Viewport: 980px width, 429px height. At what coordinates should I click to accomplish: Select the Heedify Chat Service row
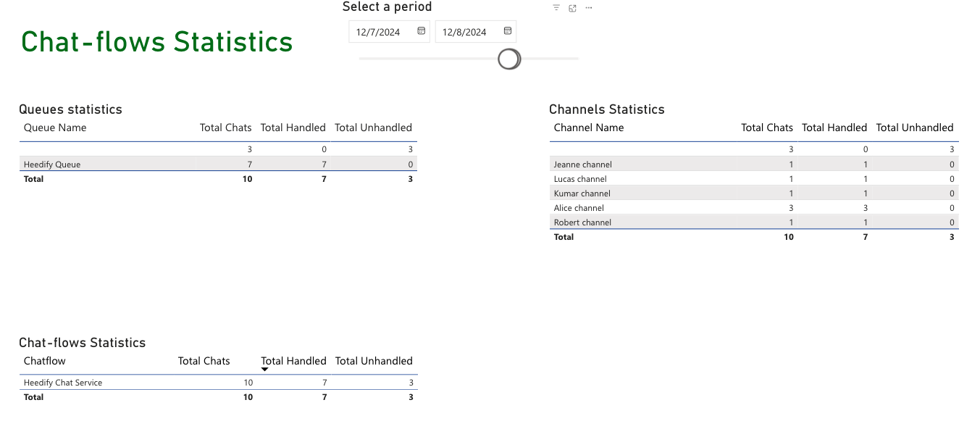pyautogui.click(x=63, y=383)
